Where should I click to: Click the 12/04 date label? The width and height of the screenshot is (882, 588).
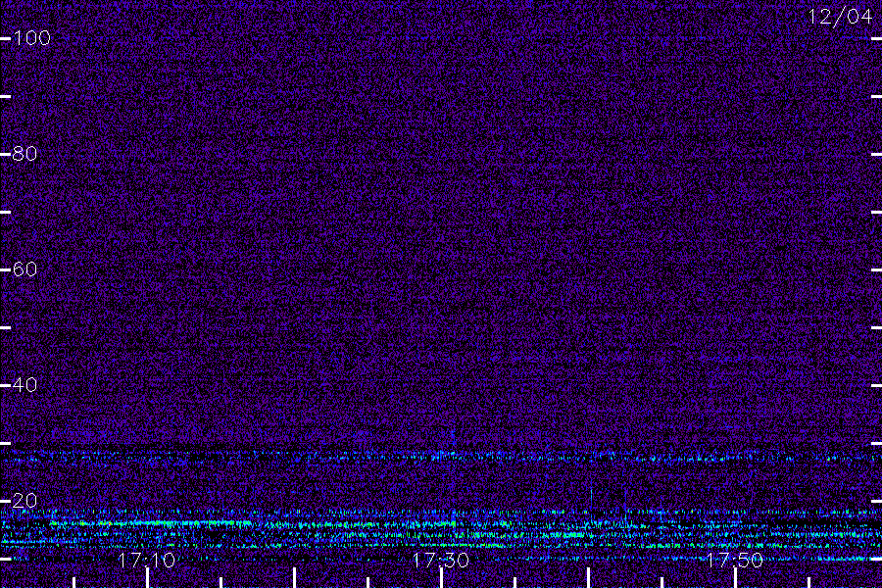840,17
